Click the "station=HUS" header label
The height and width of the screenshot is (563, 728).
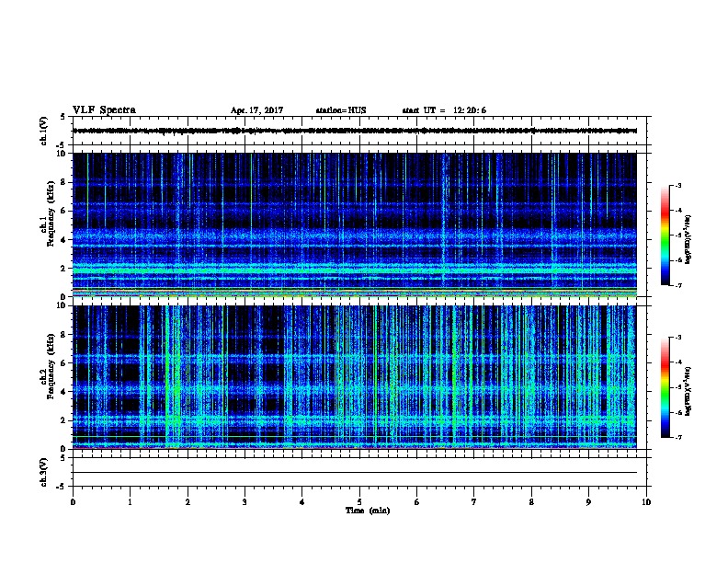click(341, 110)
